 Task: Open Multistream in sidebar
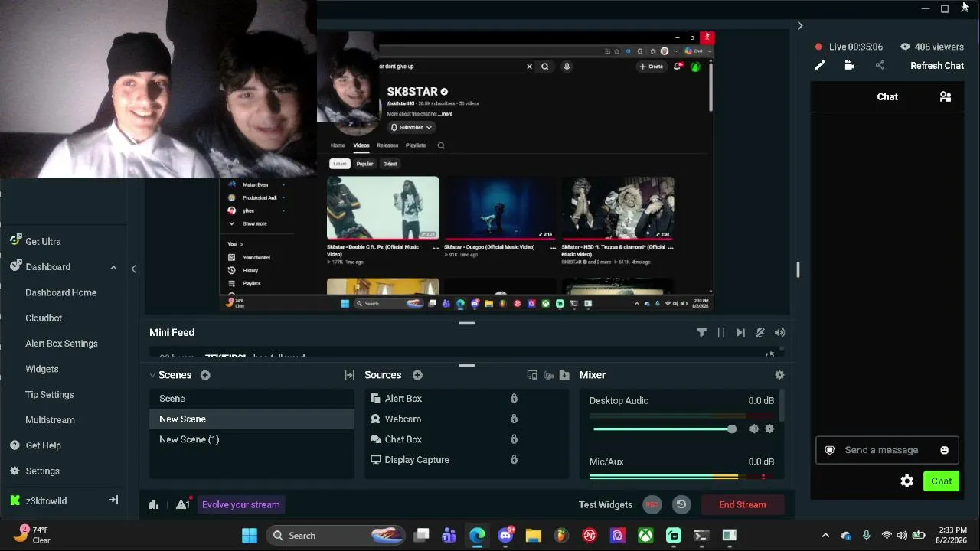[50, 420]
